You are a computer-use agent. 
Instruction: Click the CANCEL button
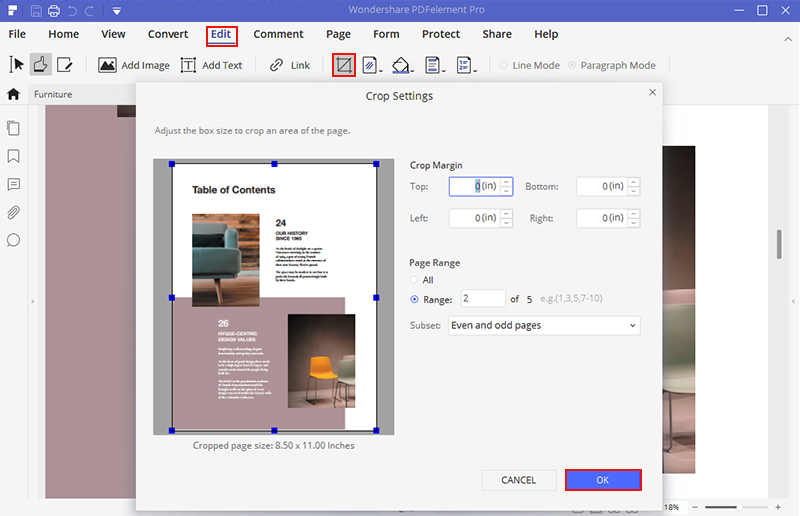click(x=519, y=480)
